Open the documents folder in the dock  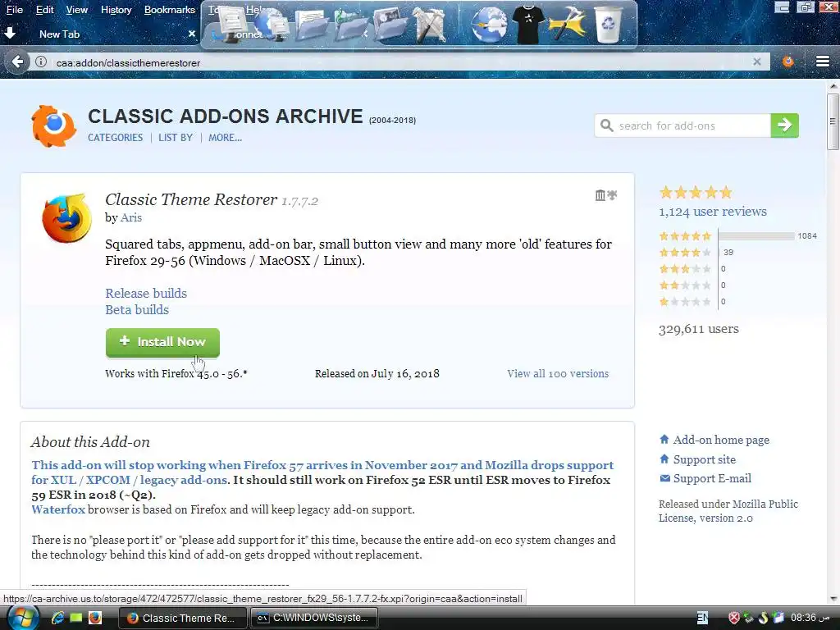(x=311, y=24)
